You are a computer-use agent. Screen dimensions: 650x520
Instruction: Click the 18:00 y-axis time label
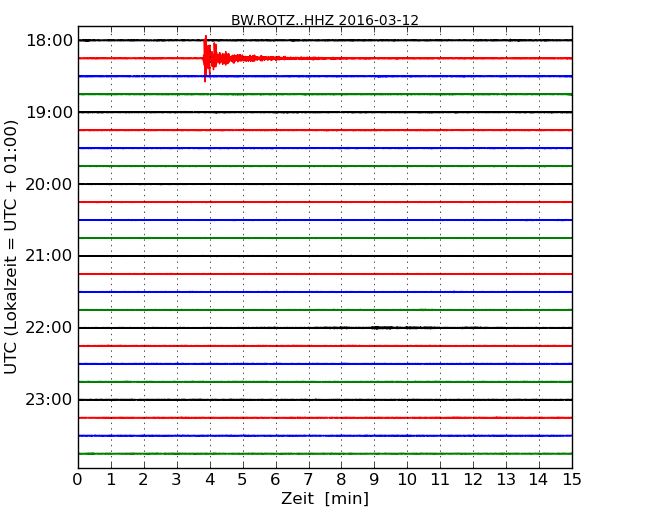click(49, 41)
